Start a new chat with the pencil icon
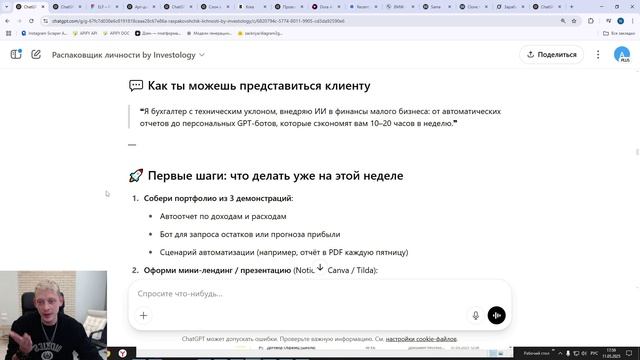Viewport: 640px width, 360px height. (x=36, y=54)
